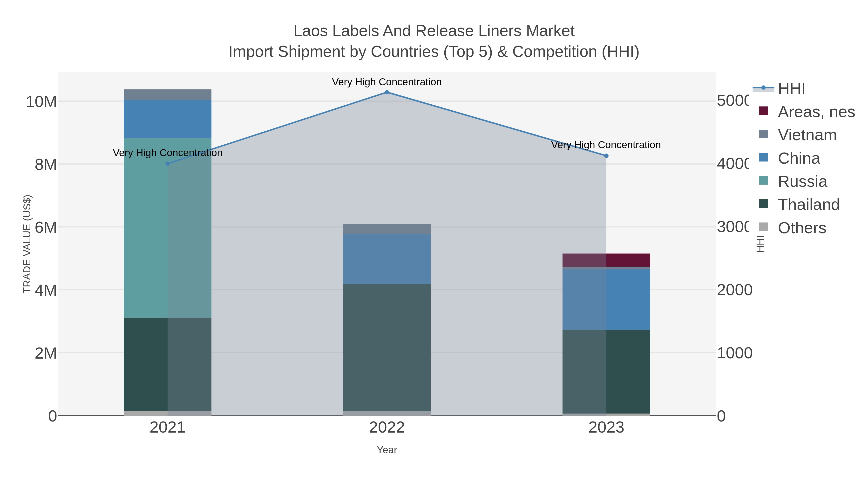Click the Thailand dark green legend swatch
868x488 pixels.
[x=763, y=204]
